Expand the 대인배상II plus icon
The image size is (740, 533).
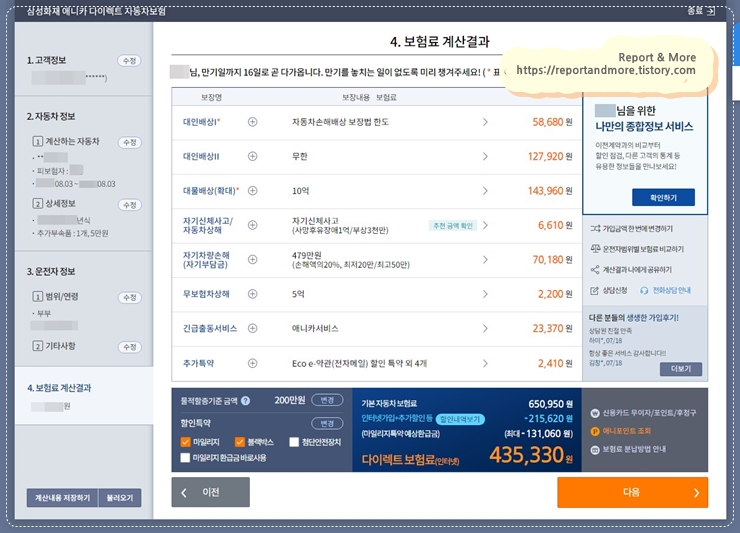(252, 156)
